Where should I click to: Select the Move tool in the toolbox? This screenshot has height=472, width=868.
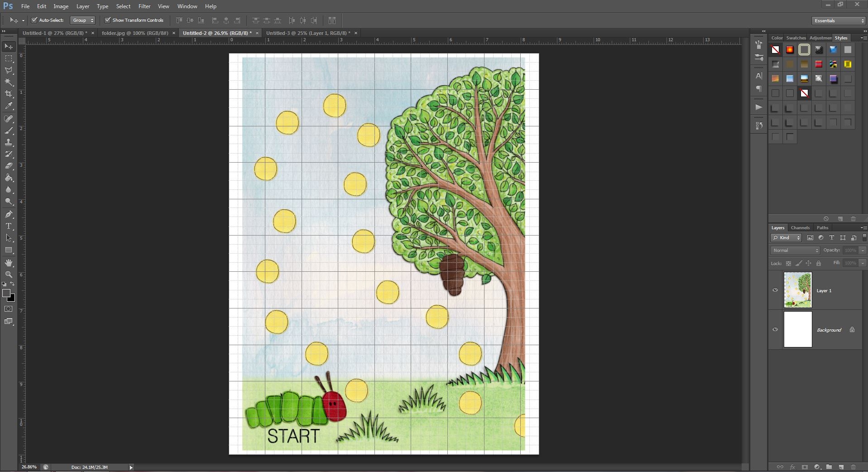(9, 47)
